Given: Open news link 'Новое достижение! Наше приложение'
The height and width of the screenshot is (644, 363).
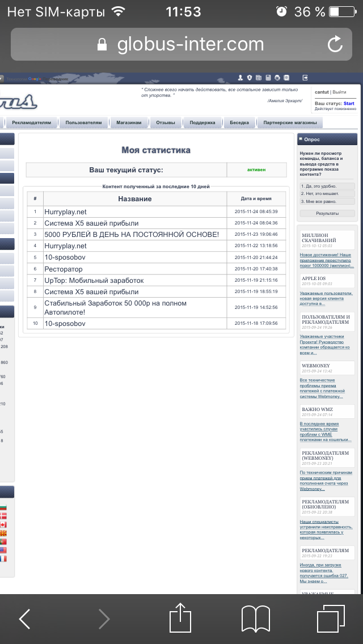Looking at the screenshot, I should 326,260.
